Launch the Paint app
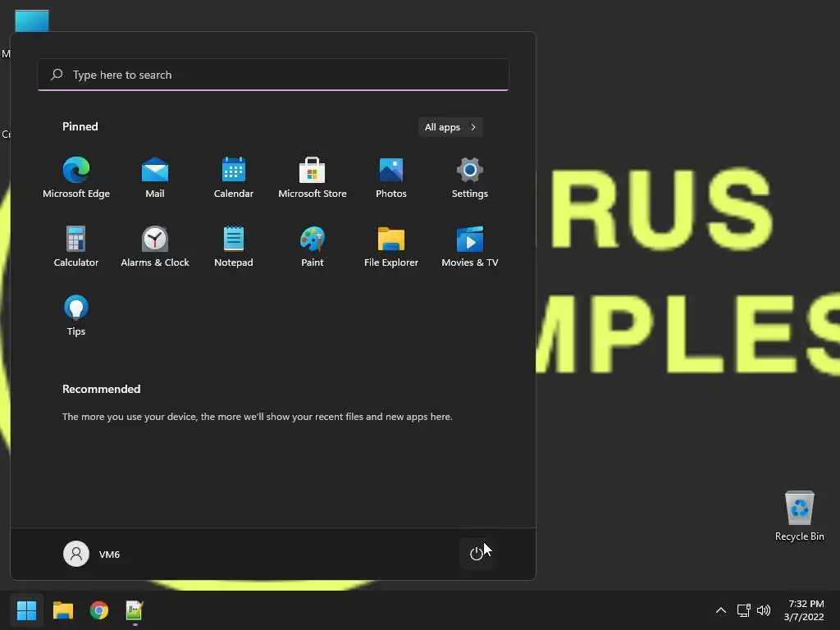 pyautogui.click(x=313, y=246)
